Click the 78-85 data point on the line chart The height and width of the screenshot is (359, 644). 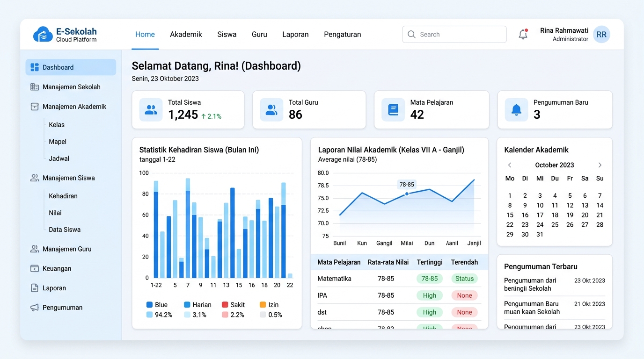click(x=407, y=194)
